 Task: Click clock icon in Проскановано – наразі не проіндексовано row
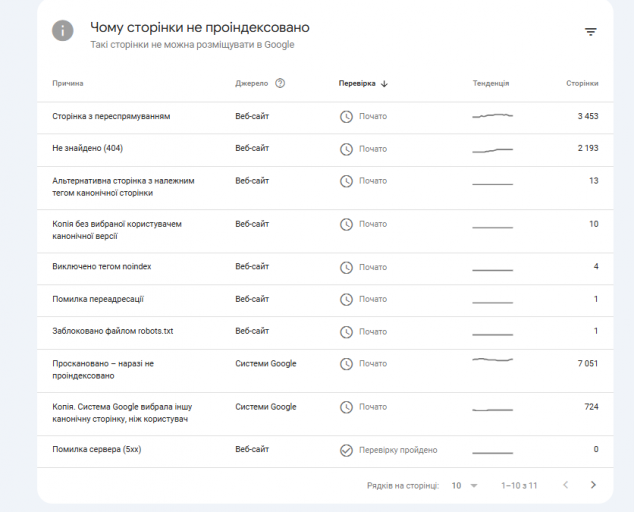(346, 364)
